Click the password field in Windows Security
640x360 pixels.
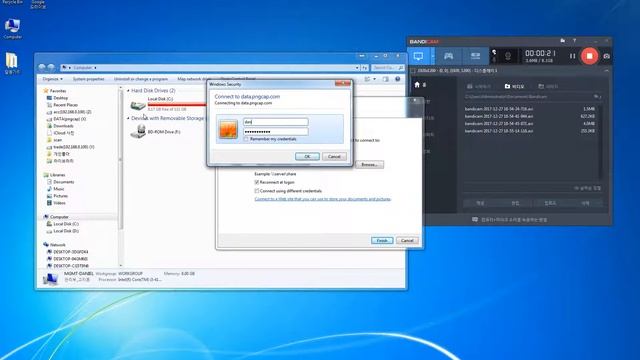click(276, 131)
